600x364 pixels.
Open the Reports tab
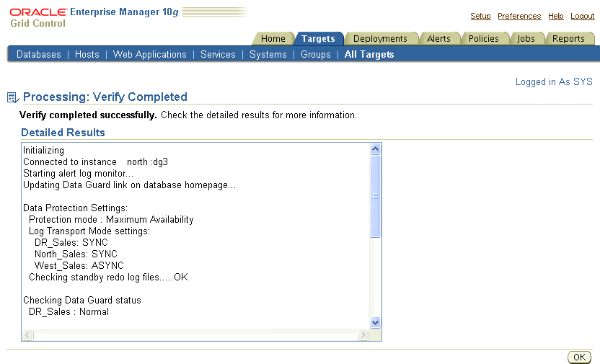pos(568,39)
